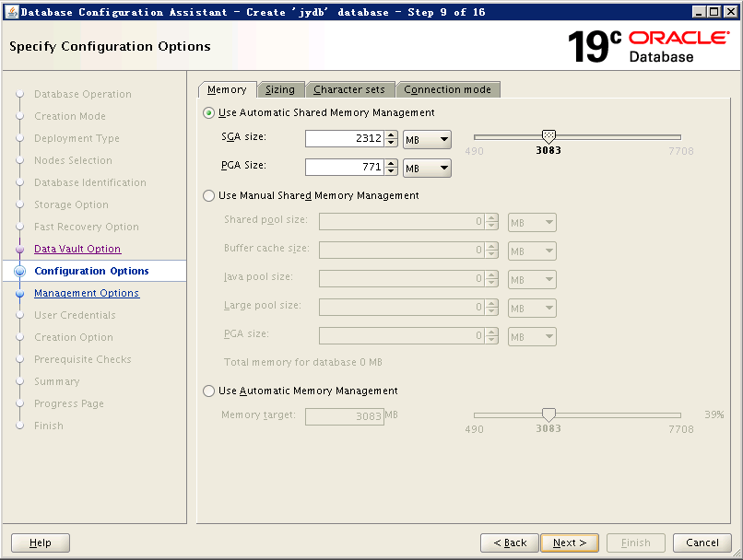Screen dimensions: 743x560
Task: Click the Fast Recovery Option step
Action: [87, 227]
